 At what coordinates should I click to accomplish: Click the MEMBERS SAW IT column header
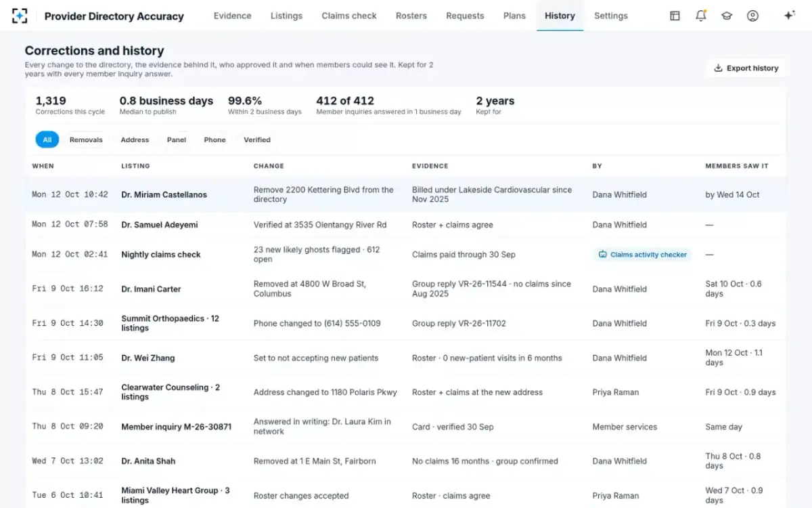[736, 166]
